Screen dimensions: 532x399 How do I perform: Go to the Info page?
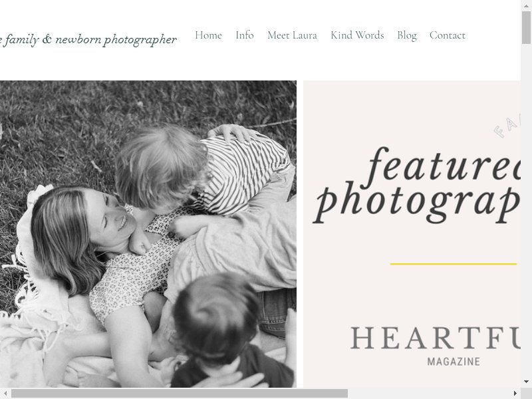pos(245,35)
